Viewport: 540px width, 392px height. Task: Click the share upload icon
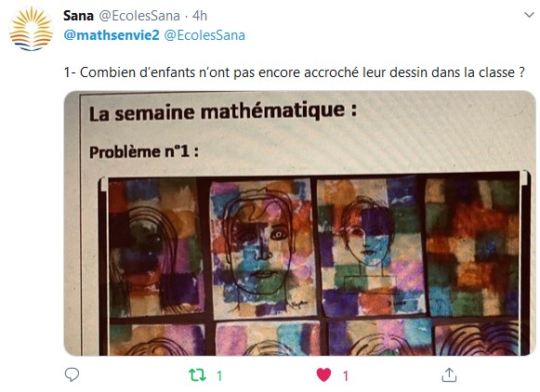tap(449, 374)
